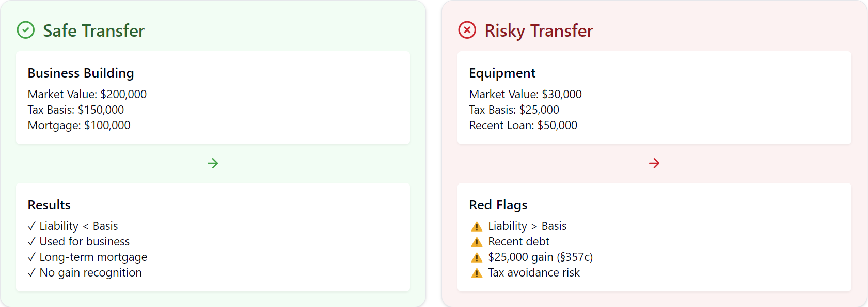Click the Mortgage: $100,000 line
This screenshot has height=307, width=868.
(x=79, y=125)
